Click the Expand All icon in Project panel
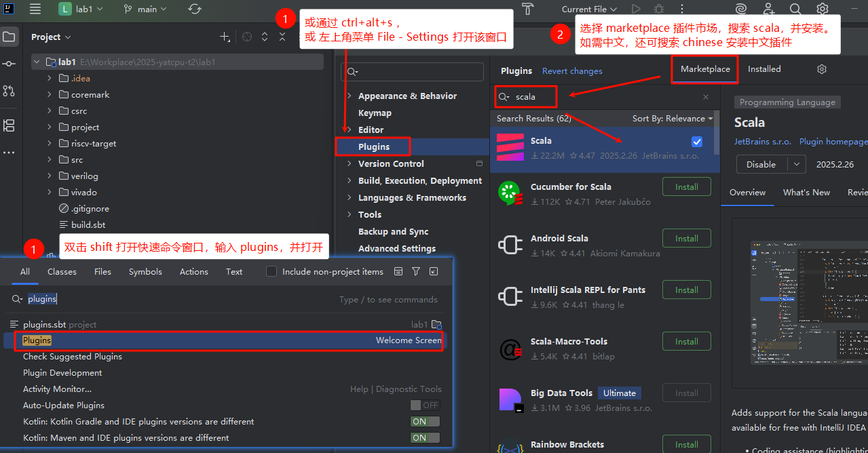The image size is (868, 453). click(x=265, y=37)
